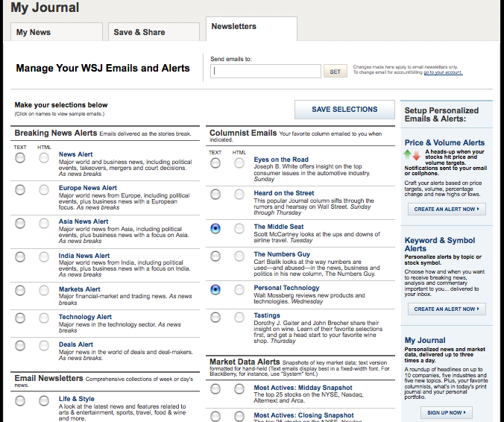Click Price & Volume up/down arrows icon
Image resolution: width=504 pixels, height=422 pixels.
pos(412,155)
